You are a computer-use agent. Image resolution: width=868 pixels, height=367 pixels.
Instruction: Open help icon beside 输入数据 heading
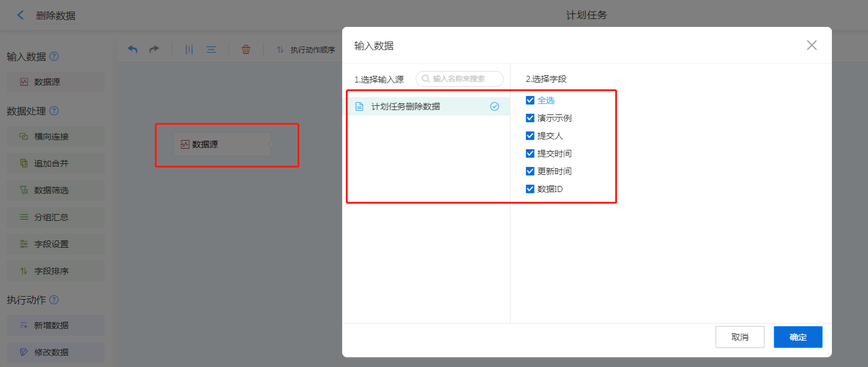point(54,57)
